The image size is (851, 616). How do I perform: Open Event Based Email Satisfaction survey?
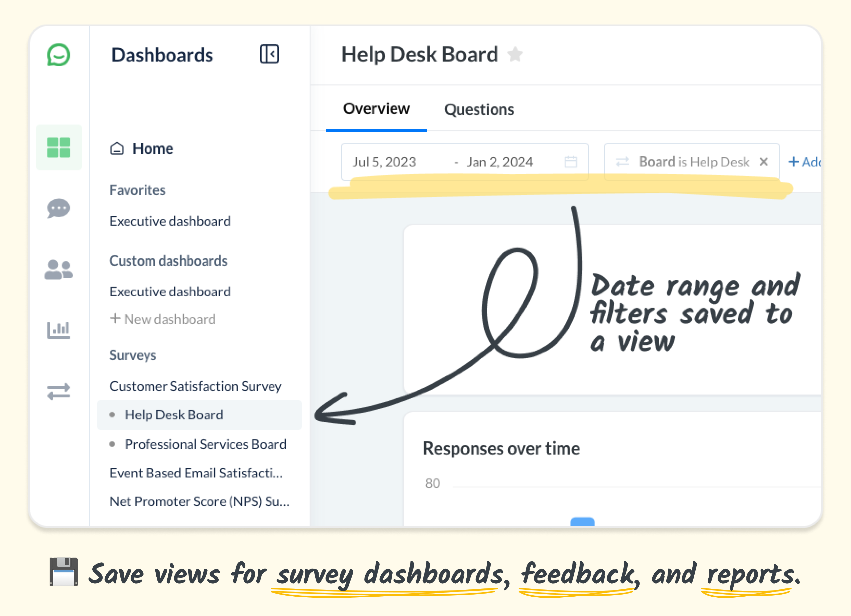click(196, 473)
